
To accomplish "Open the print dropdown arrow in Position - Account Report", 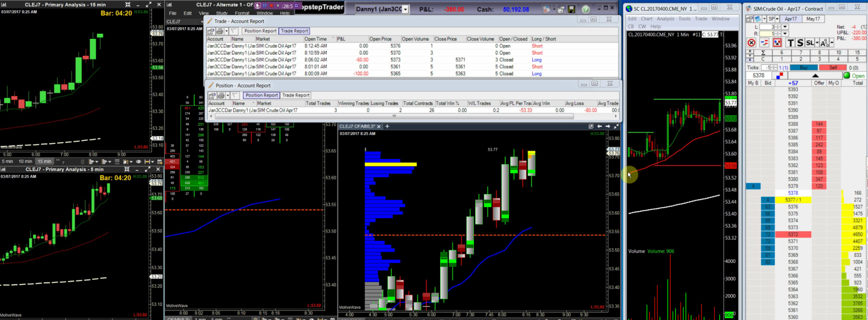I will point(227,95).
